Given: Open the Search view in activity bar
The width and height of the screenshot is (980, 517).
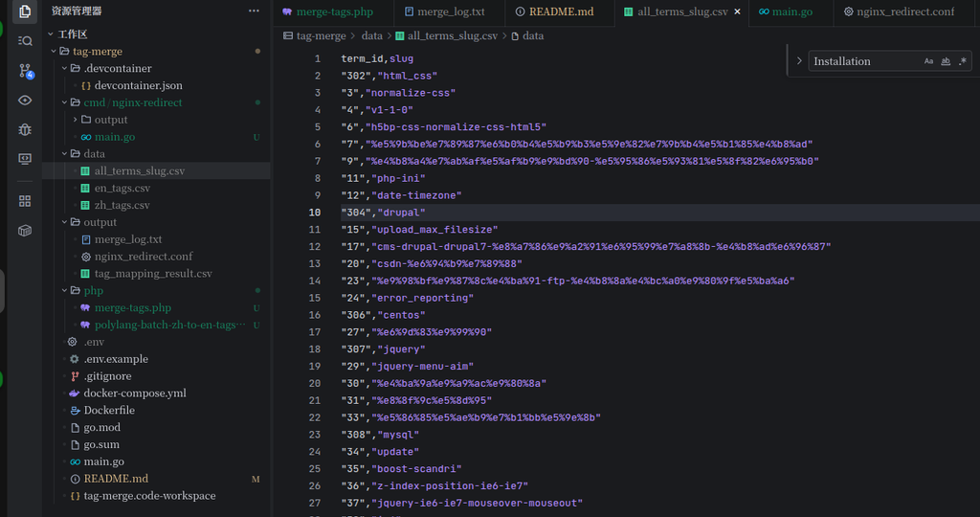Looking at the screenshot, I should point(25,41).
